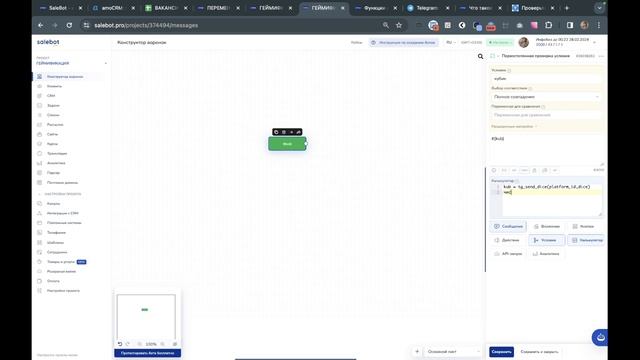
Task: Click the plus button beside Основной лист
Action: point(417,351)
